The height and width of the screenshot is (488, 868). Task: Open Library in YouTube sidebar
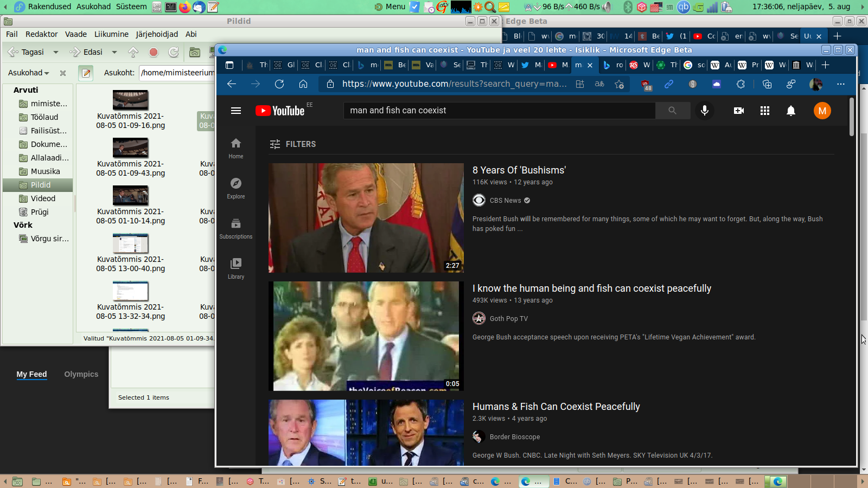point(235,268)
